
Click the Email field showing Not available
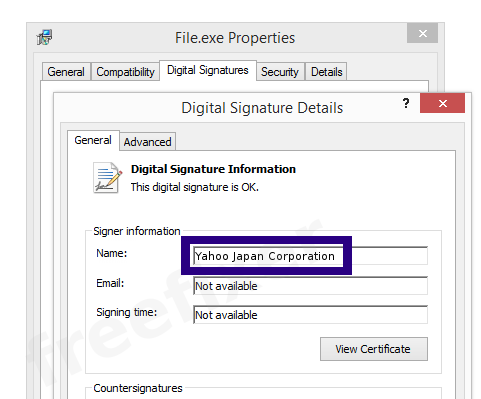(x=310, y=286)
